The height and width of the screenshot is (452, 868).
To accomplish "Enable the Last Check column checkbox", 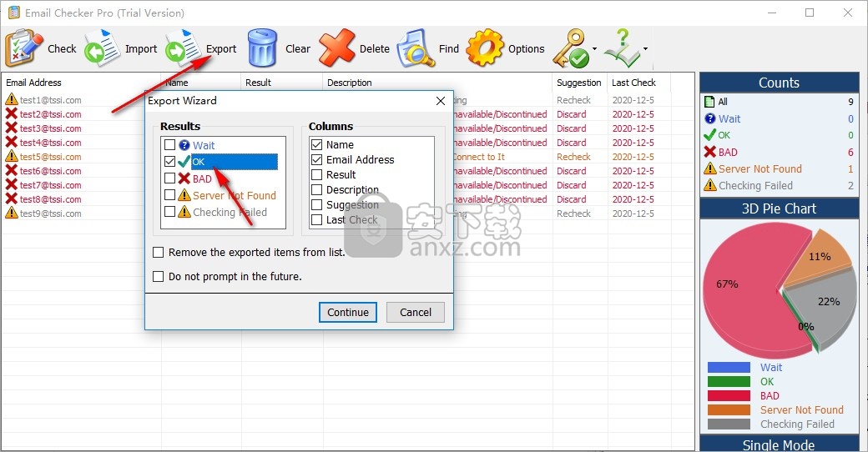I will (316, 219).
